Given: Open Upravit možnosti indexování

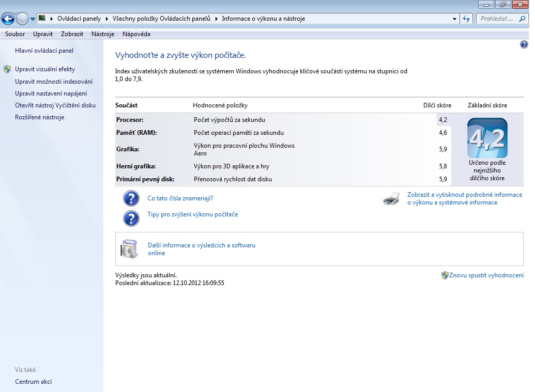Looking at the screenshot, I should [54, 82].
